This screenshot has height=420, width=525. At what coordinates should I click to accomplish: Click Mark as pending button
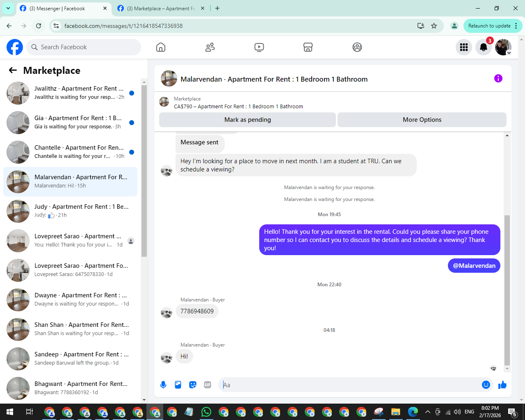[247, 120]
